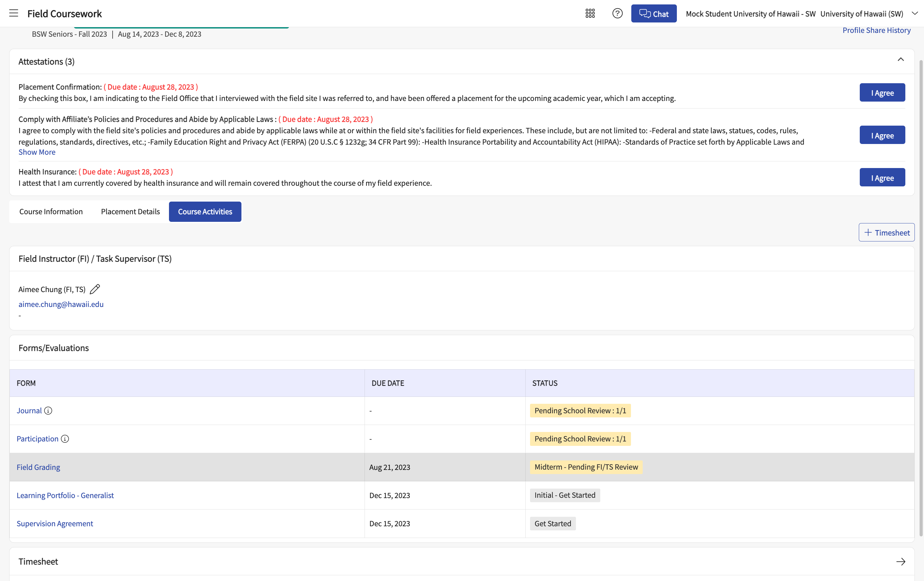Click Midterm - Pending FI/TS Review status
The height and width of the screenshot is (581, 924).
point(586,467)
